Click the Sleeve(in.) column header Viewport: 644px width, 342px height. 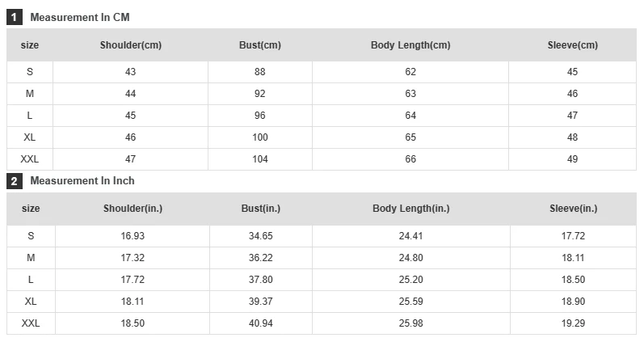click(574, 209)
